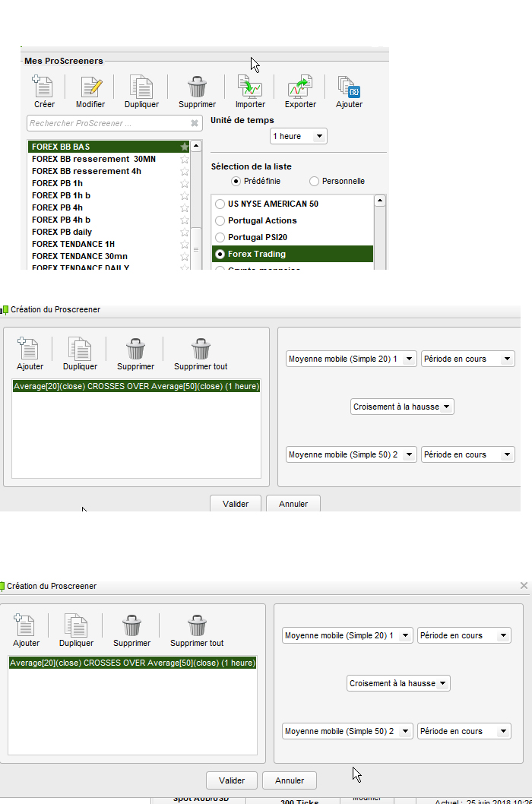The width and height of the screenshot is (532, 804).
Task: Open second Période en cours dropdown, upper window
Action: (x=468, y=454)
